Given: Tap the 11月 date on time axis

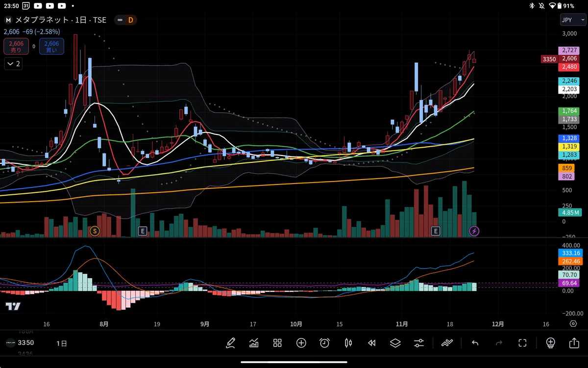Looking at the screenshot, I should tap(402, 324).
